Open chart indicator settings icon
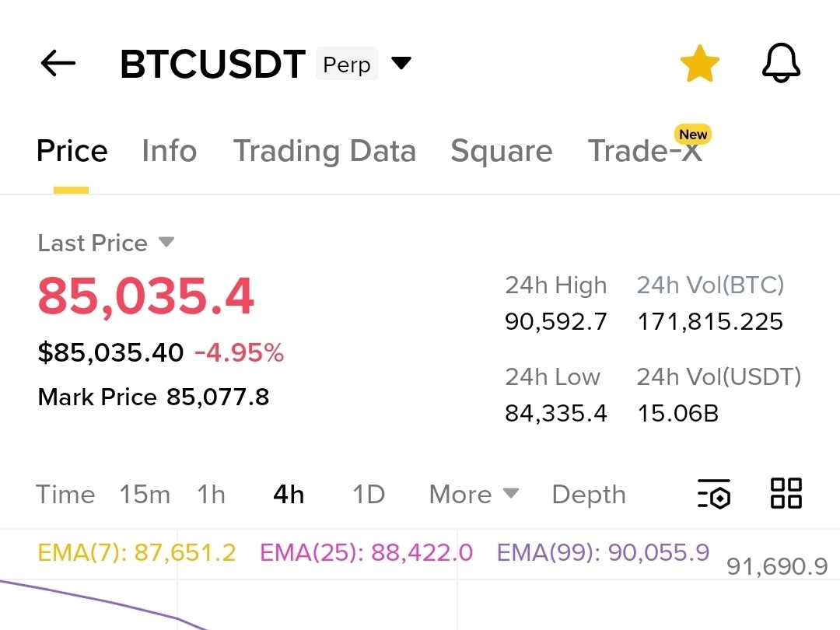The image size is (840, 630). (x=713, y=494)
